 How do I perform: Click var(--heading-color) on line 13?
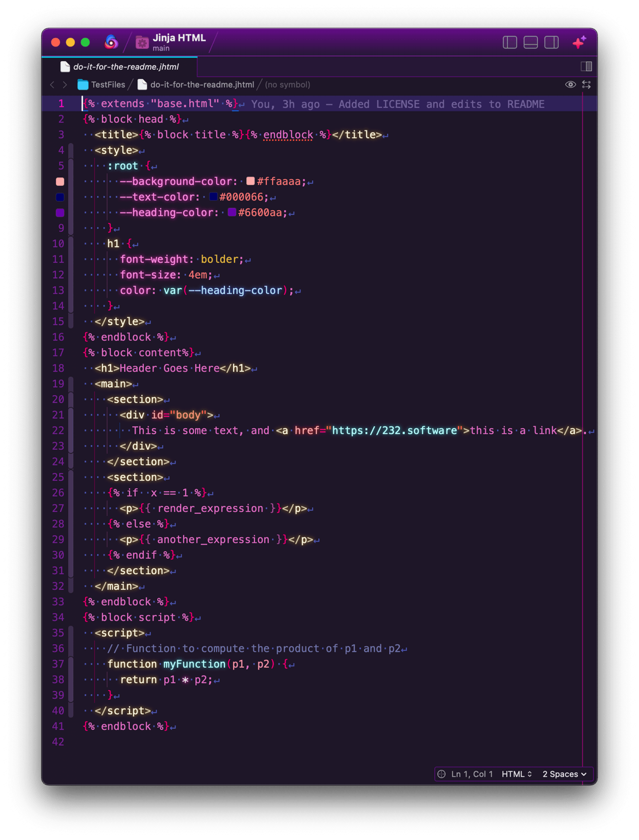click(225, 291)
